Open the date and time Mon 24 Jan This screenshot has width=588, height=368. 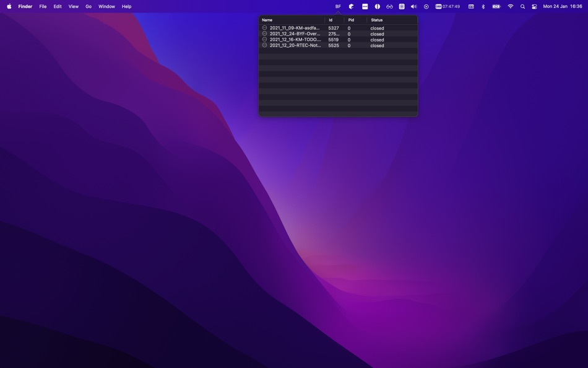(563, 6)
